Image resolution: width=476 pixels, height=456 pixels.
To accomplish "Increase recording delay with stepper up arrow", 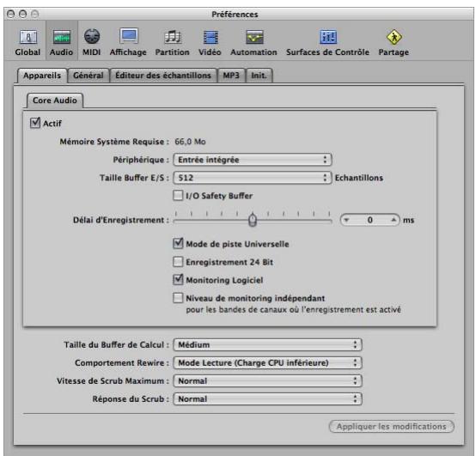I will pos(394,220).
